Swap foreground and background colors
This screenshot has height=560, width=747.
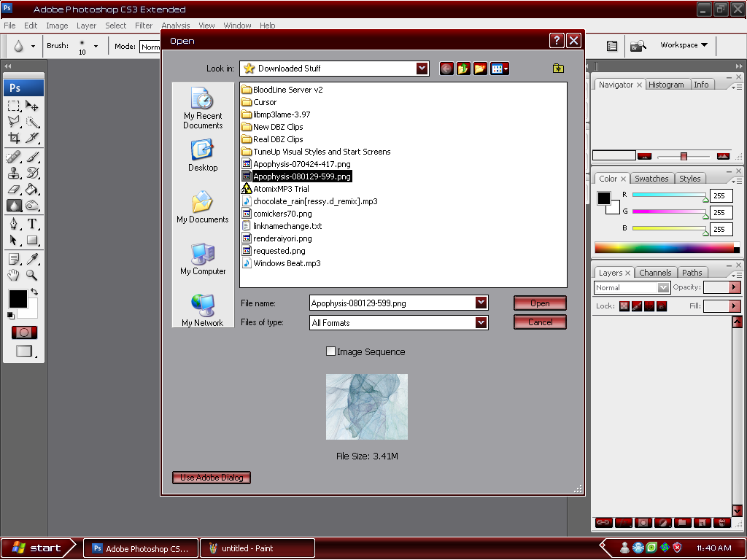[34, 292]
